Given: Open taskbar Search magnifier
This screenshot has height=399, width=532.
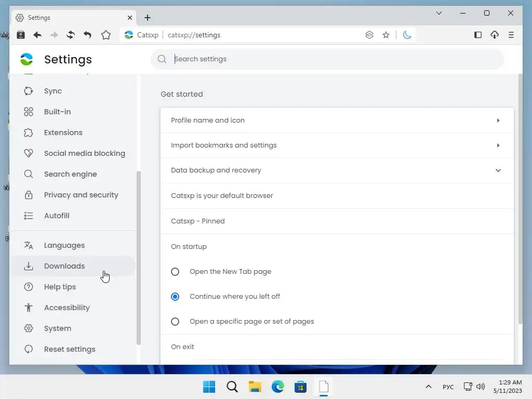Looking at the screenshot, I should point(232,387).
